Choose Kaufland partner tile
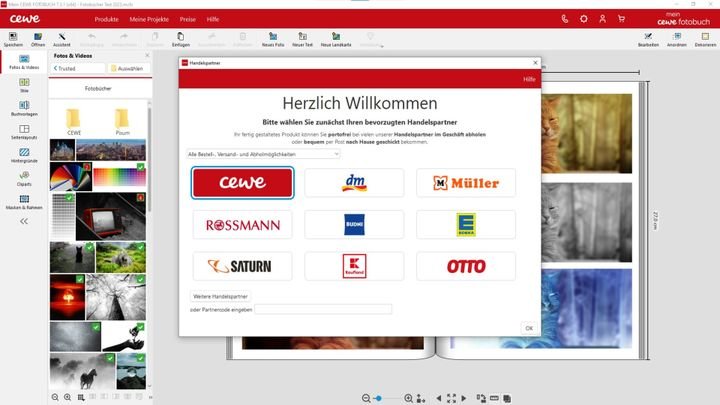The width and height of the screenshot is (720, 405). click(354, 266)
